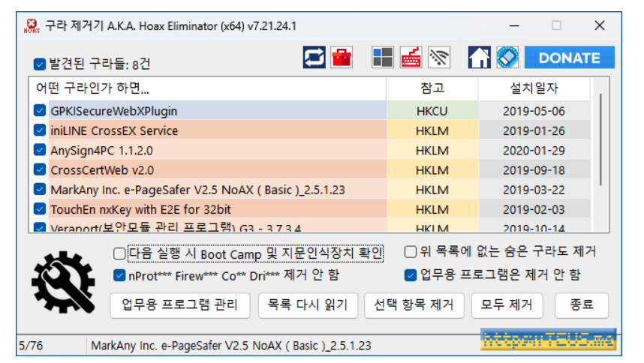Image resolution: width=644 pixels, height=363 pixels.
Task: Open the home page icon
Action: point(480,57)
